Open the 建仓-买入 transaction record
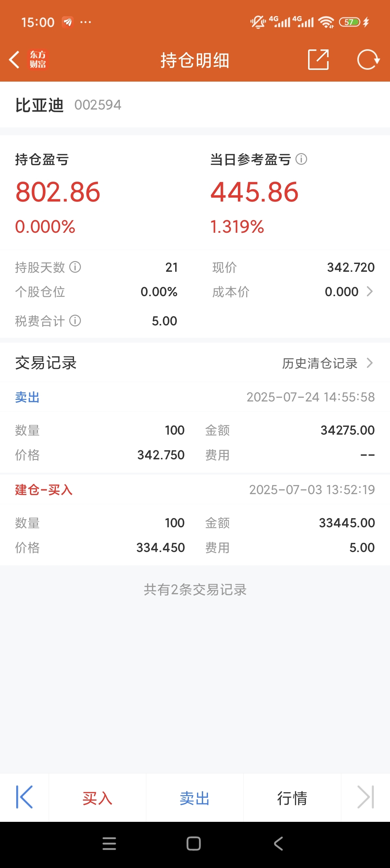The height and width of the screenshot is (868, 390). tap(195, 520)
